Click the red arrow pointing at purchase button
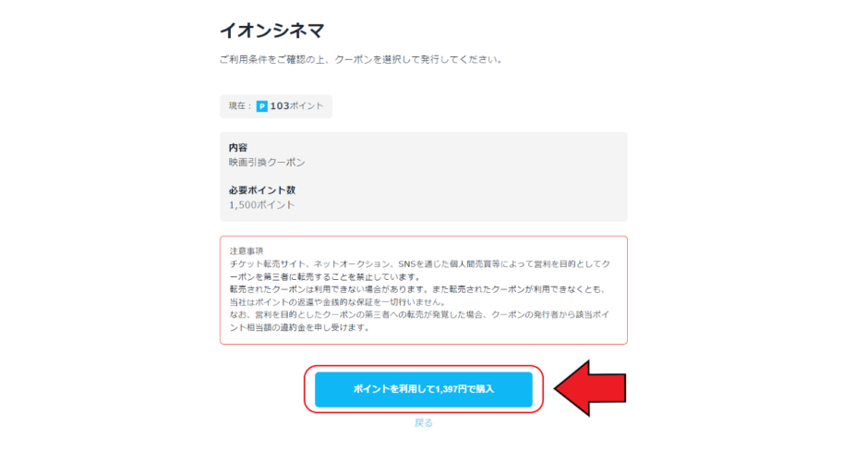The width and height of the screenshot is (868, 451). [x=590, y=388]
